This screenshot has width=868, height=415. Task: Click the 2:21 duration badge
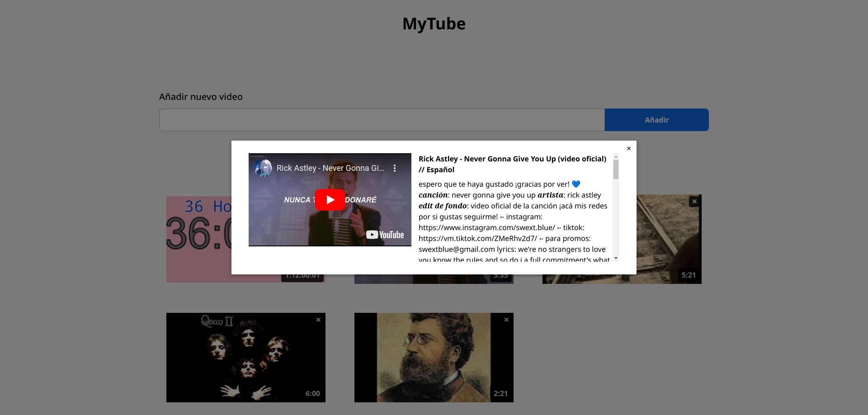point(500,393)
